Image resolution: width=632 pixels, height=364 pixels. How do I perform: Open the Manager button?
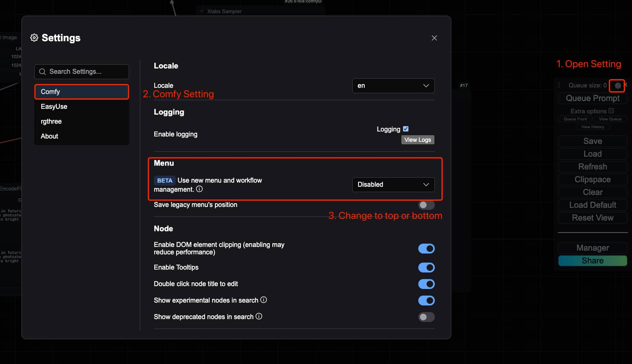592,248
